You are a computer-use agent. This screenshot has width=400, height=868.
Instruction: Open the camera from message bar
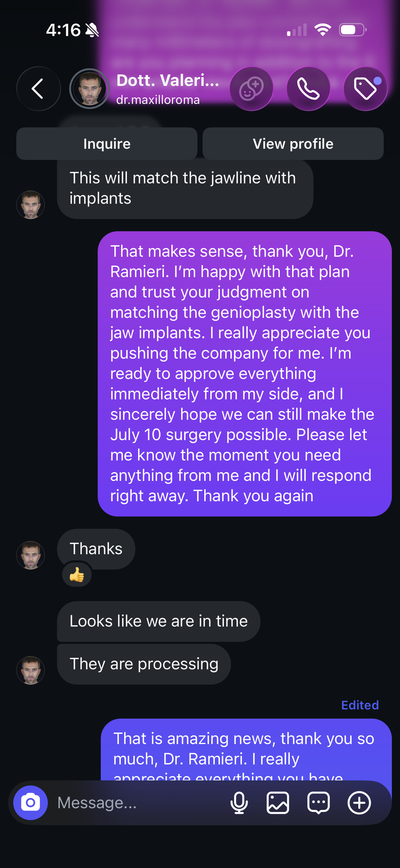(31, 803)
